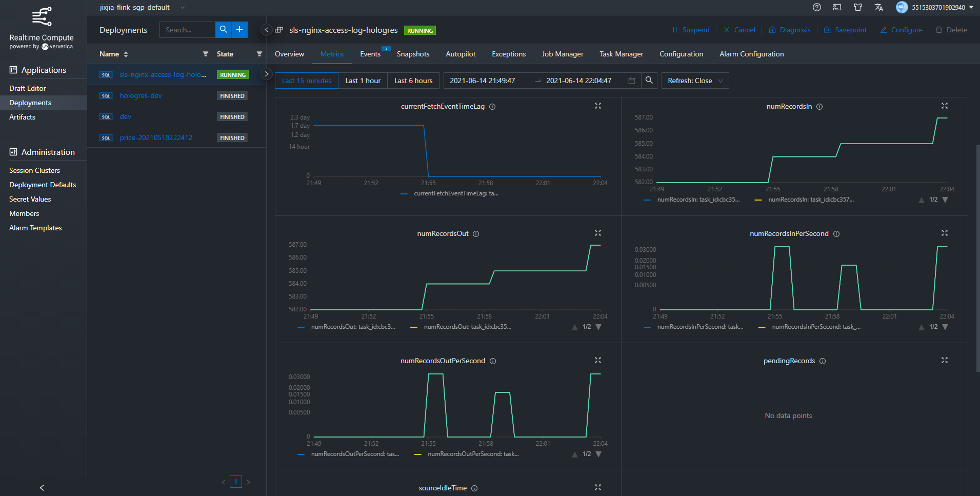The height and width of the screenshot is (496, 980).
Task: Click the plus icon to add deployment
Action: [239, 30]
